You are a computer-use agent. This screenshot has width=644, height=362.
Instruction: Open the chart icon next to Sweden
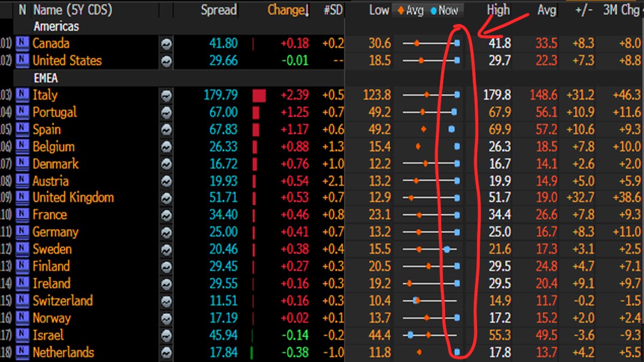coord(166,250)
